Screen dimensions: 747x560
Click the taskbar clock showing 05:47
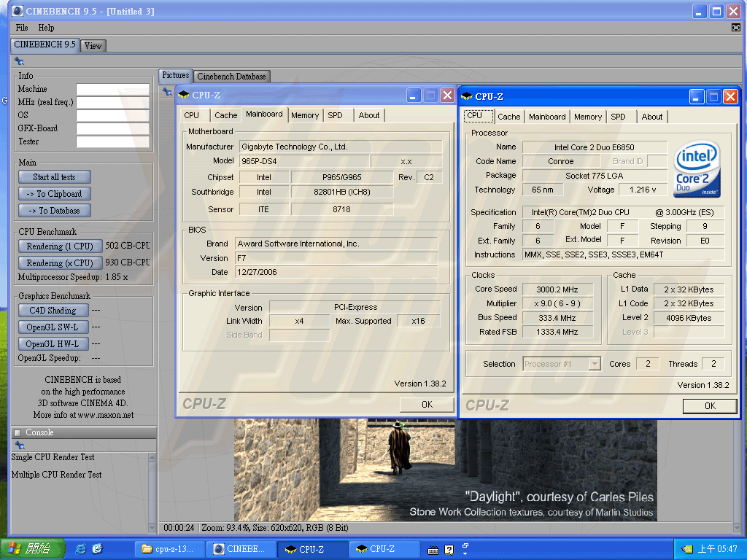(717, 549)
